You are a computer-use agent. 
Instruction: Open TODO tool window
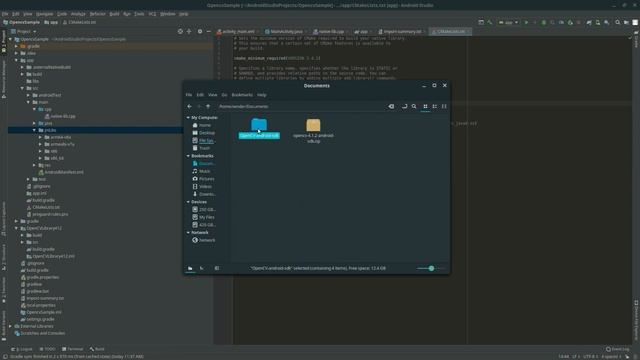tap(47, 349)
